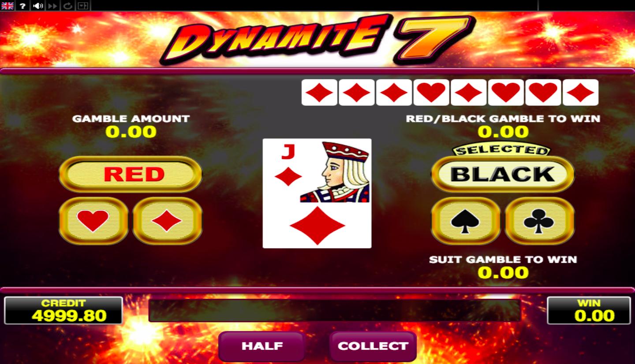Click last diamond in card history row

pyautogui.click(x=580, y=93)
